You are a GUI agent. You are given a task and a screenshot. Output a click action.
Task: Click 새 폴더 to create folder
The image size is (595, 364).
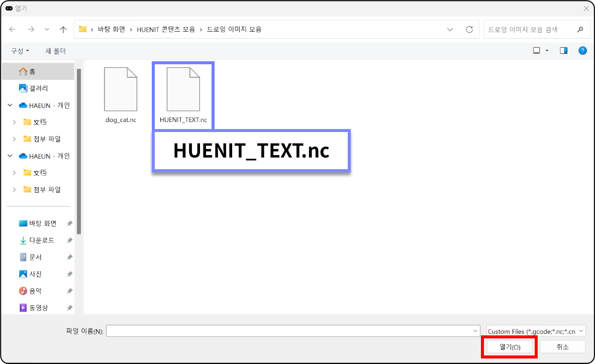[55, 51]
